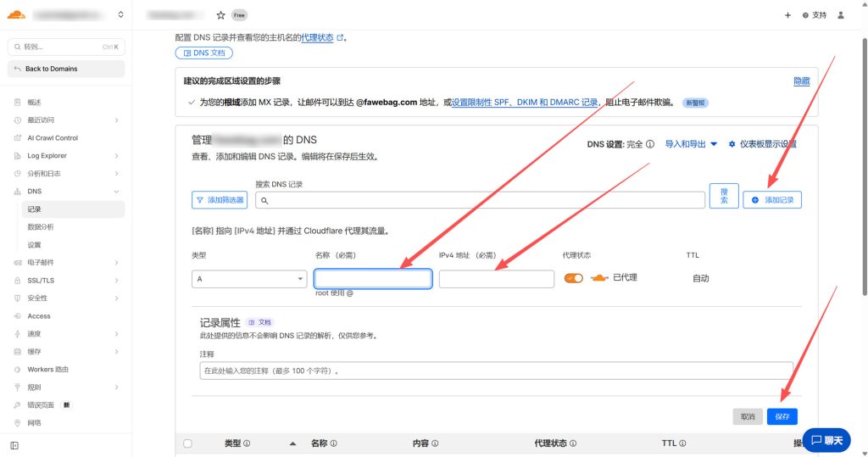Screen dimensions: 868x457
Task: Click 添加筛选器 filter button
Action: click(x=220, y=200)
